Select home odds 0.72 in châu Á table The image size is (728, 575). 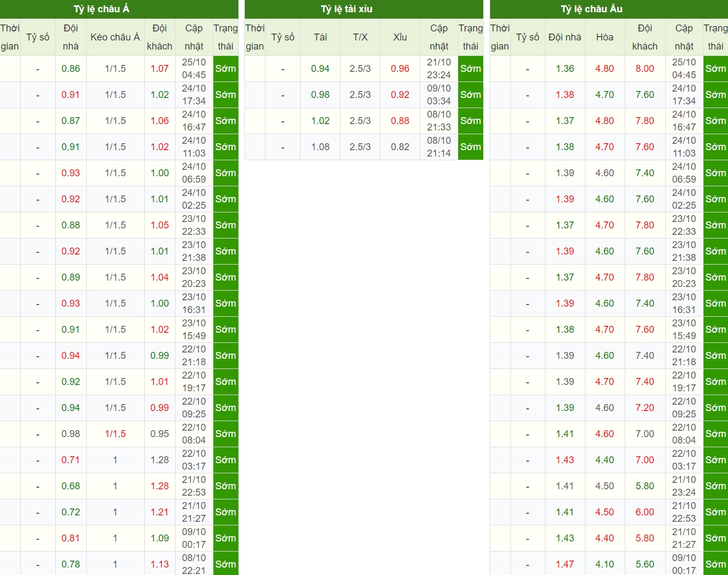[x=71, y=512]
